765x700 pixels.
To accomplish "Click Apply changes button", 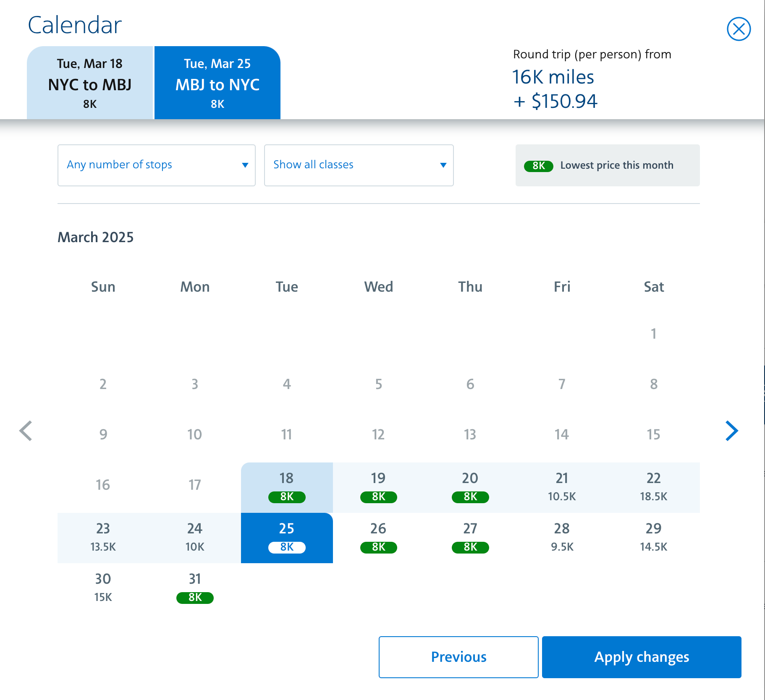I will coord(641,657).
